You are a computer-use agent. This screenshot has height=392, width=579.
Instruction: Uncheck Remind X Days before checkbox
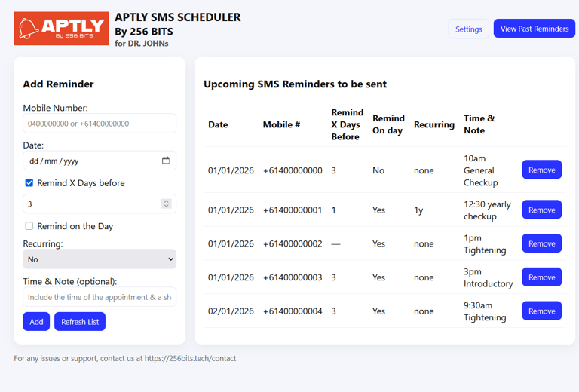click(x=29, y=183)
